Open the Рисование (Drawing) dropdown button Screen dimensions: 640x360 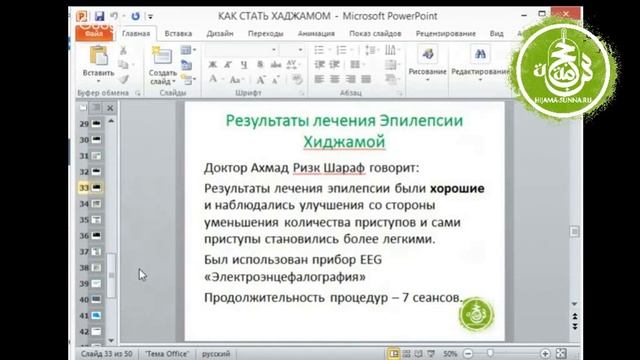(427, 63)
